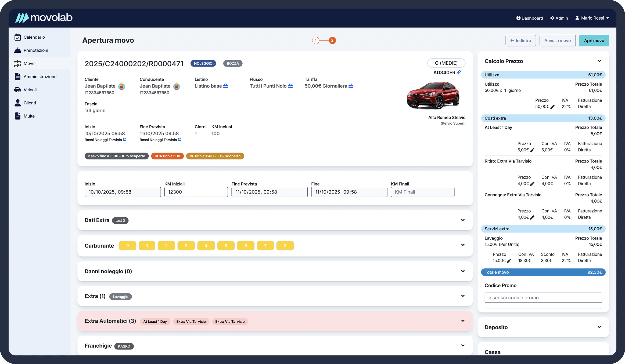The image size is (625, 364).
Task: Edit At Least 1 Day price pencil
Action: pos(532,150)
